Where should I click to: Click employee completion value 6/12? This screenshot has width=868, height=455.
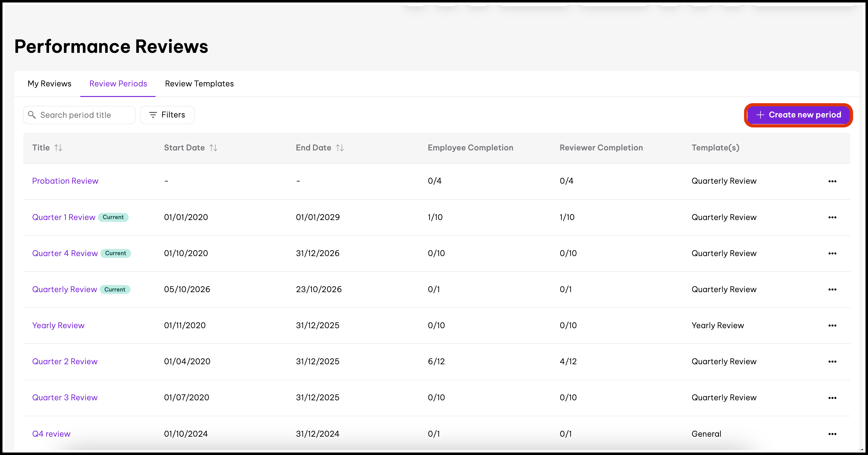point(436,362)
